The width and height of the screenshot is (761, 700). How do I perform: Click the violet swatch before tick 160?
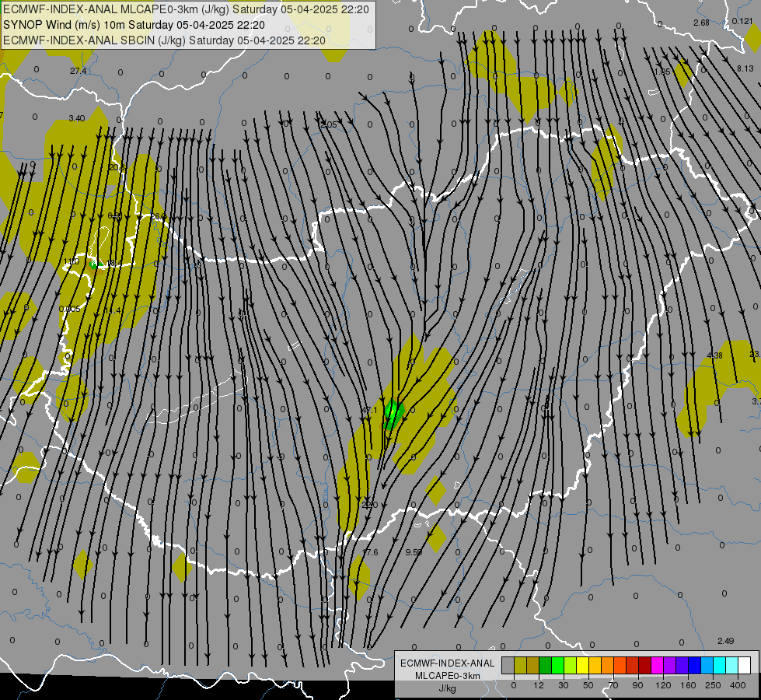[x=682, y=665]
